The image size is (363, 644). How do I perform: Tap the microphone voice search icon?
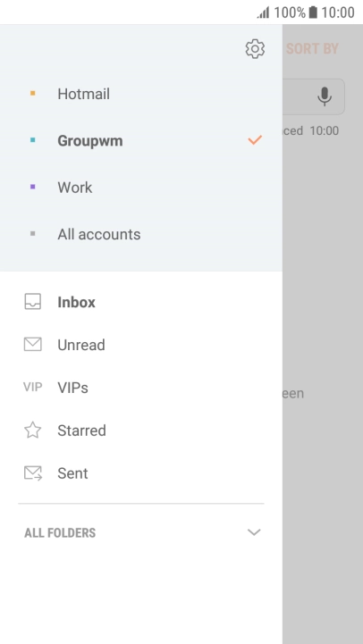(325, 96)
